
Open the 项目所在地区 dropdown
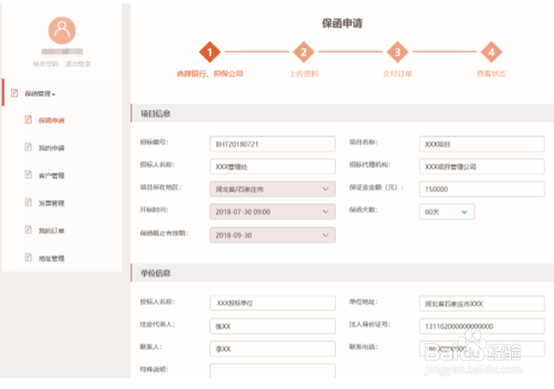coord(272,189)
